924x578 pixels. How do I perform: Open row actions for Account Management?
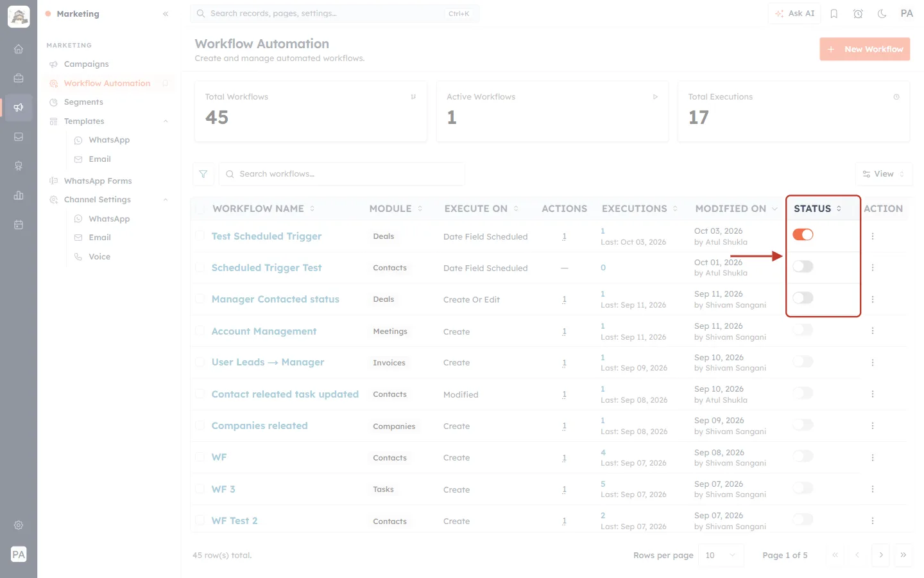pos(873,331)
